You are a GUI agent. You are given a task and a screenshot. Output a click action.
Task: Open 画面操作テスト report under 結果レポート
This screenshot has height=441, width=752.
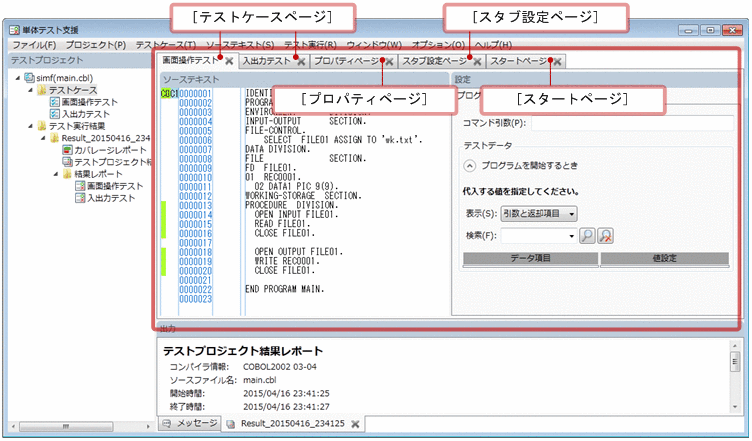[x=115, y=186]
